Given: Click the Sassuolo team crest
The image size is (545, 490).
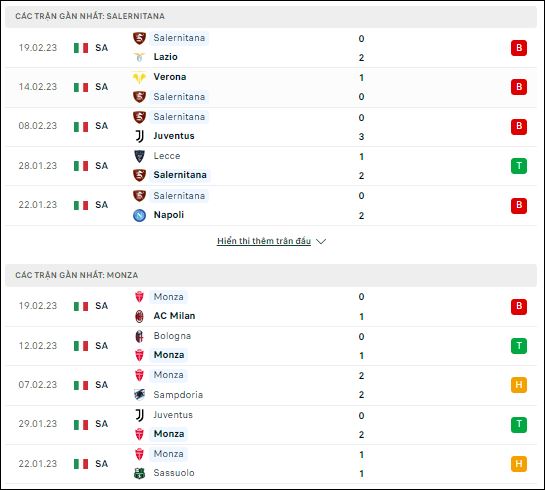Looking at the screenshot, I should coord(139,473).
